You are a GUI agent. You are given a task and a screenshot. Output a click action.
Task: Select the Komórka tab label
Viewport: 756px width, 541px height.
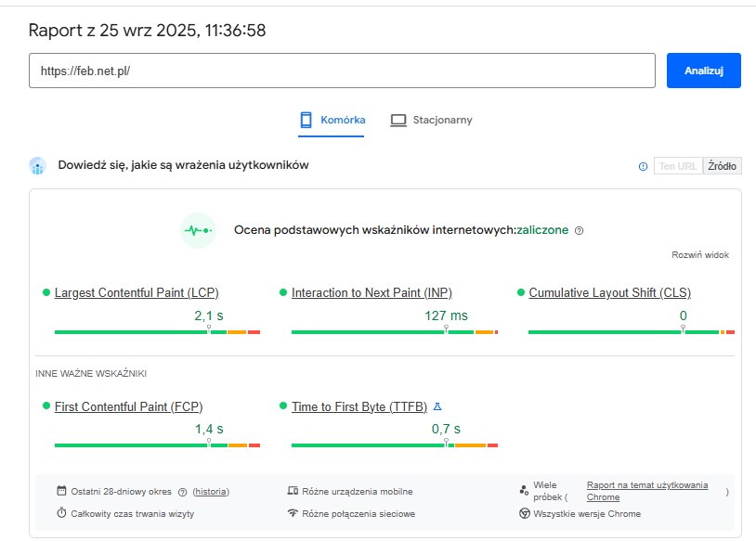[343, 120]
